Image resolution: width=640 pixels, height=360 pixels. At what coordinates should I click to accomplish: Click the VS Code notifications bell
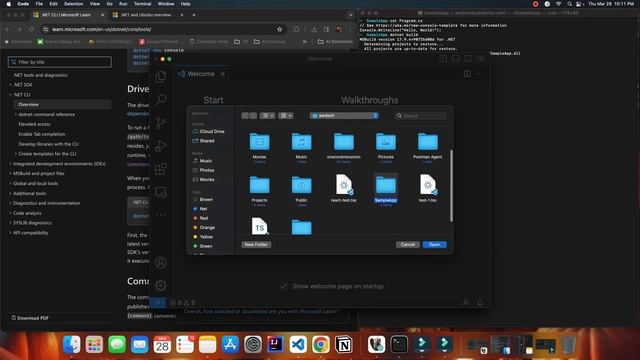(480, 302)
